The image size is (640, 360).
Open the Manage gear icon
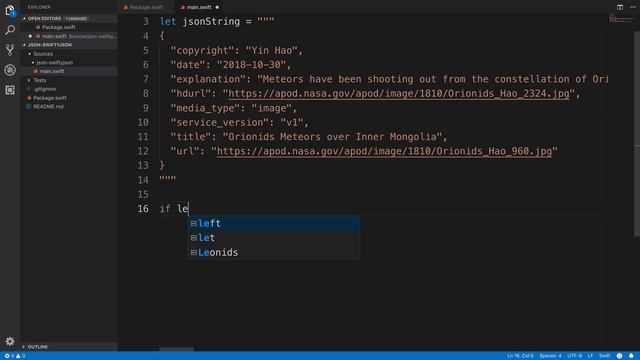click(x=10, y=341)
